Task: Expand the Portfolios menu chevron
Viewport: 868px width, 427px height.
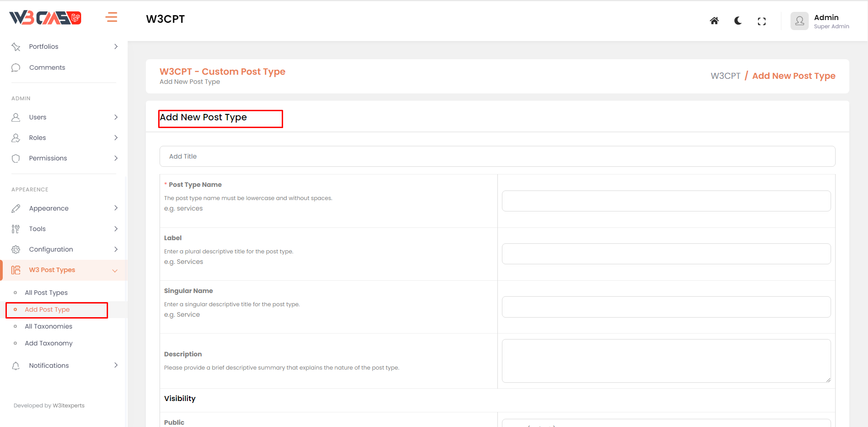Action: pos(116,46)
